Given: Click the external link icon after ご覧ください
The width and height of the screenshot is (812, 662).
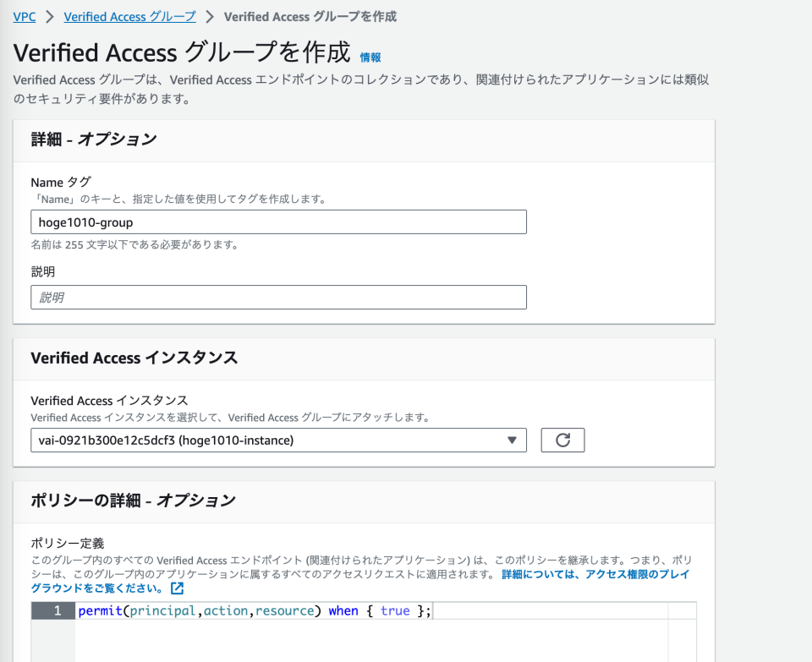Looking at the screenshot, I should pos(177,588).
